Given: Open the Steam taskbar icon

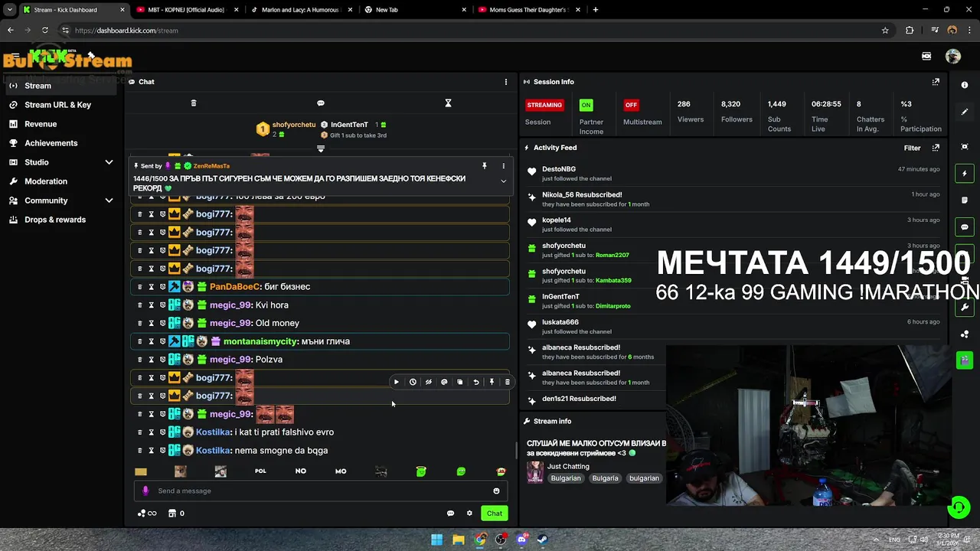Looking at the screenshot, I should coord(544,540).
